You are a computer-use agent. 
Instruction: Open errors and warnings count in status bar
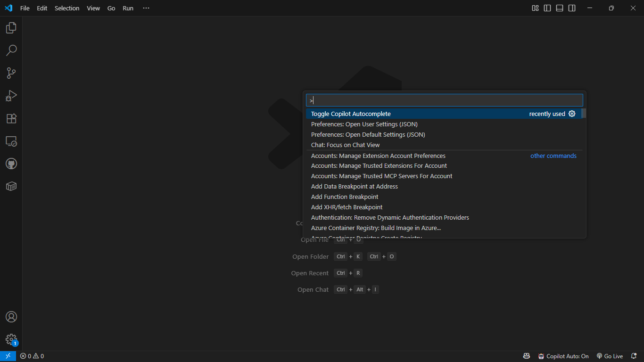32,356
